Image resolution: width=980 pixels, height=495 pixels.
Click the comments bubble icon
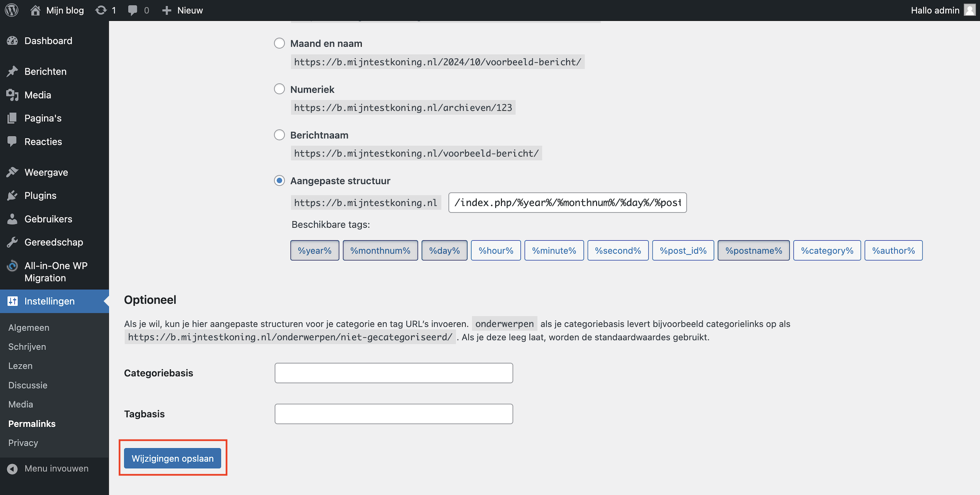pyautogui.click(x=132, y=10)
